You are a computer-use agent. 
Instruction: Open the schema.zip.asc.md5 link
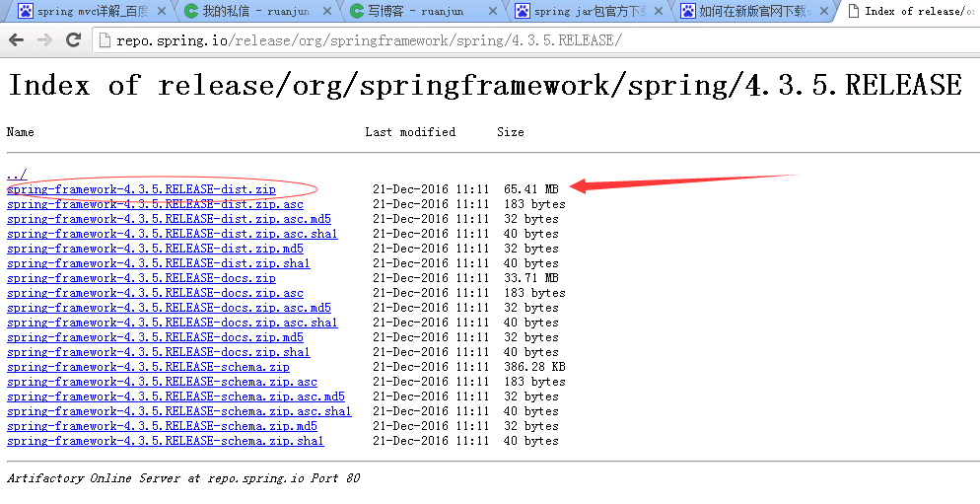pyautogui.click(x=175, y=396)
